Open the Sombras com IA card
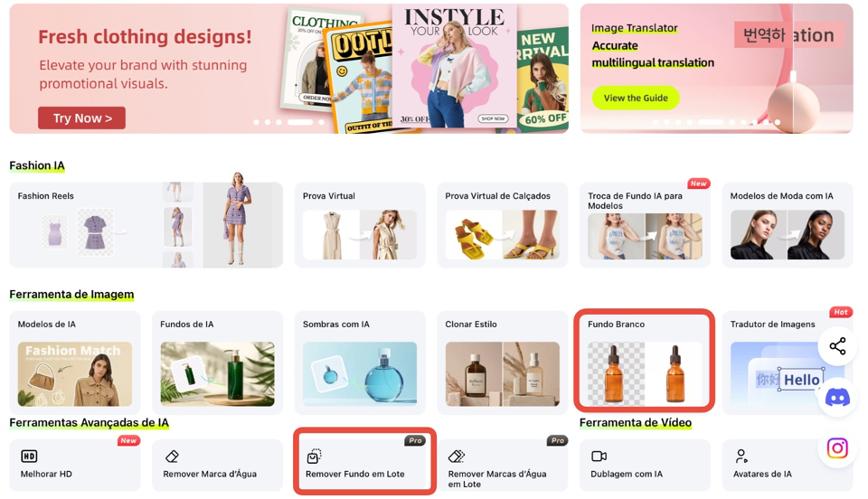The image size is (868, 499). pos(360,362)
